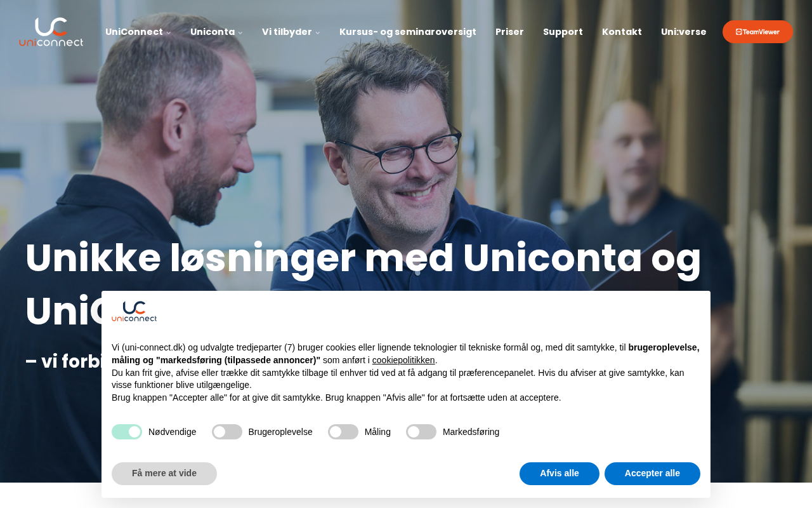Turn on the Markedsføring cookie switch

[x=421, y=432]
